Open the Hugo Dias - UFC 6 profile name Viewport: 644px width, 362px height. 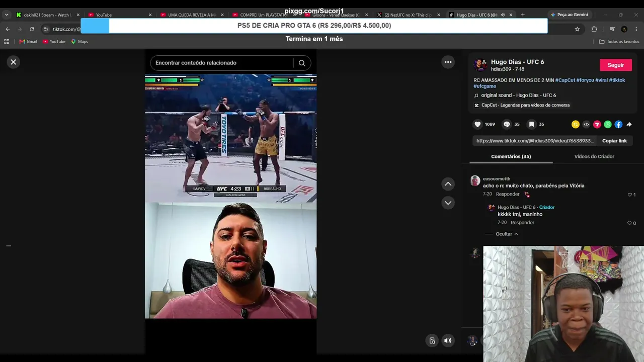point(517,62)
